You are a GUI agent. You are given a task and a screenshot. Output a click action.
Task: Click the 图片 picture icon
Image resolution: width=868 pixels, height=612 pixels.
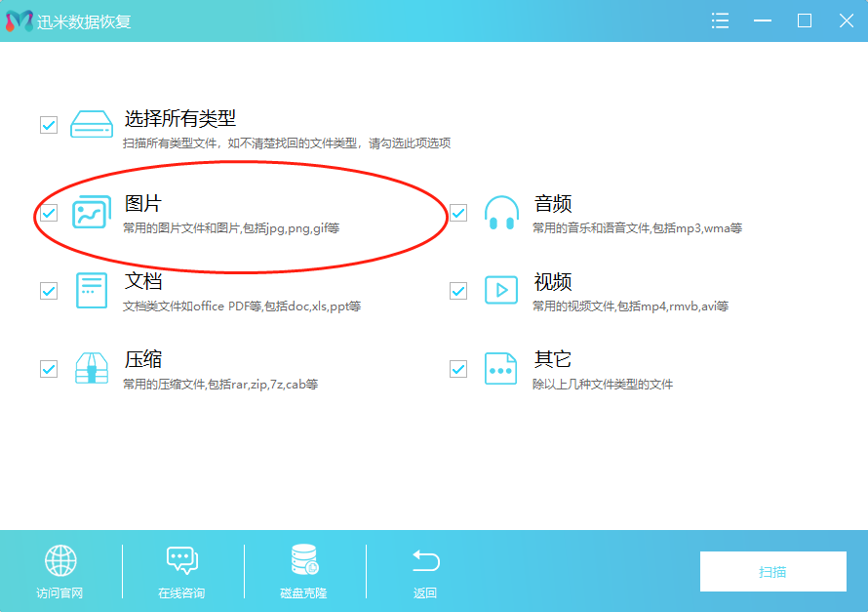point(92,211)
